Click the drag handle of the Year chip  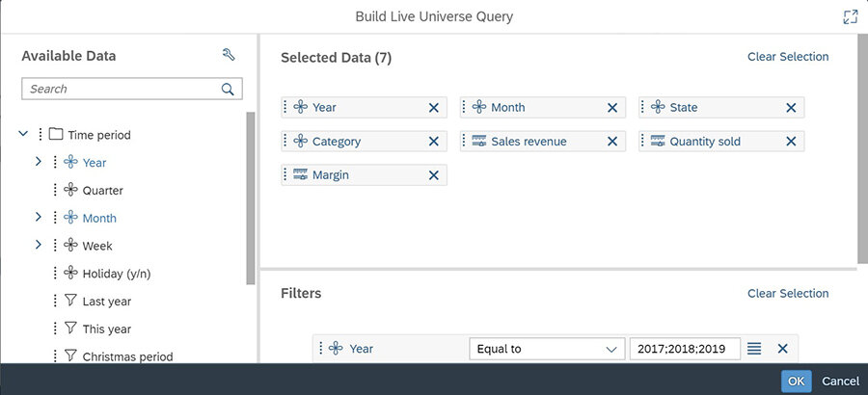click(x=285, y=107)
